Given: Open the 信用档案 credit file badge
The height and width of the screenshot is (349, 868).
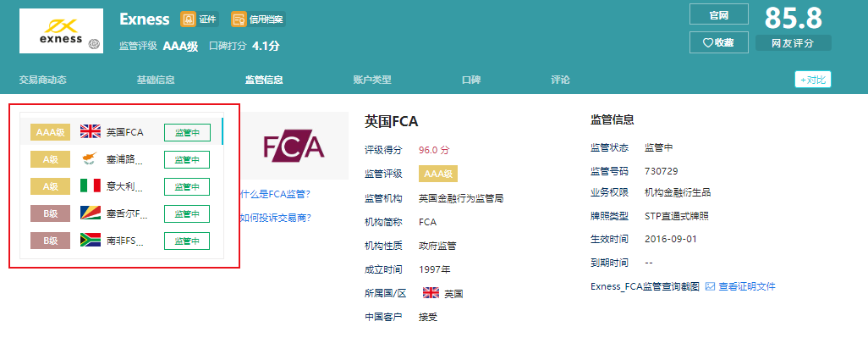Looking at the screenshot, I should (x=258, y=19).
